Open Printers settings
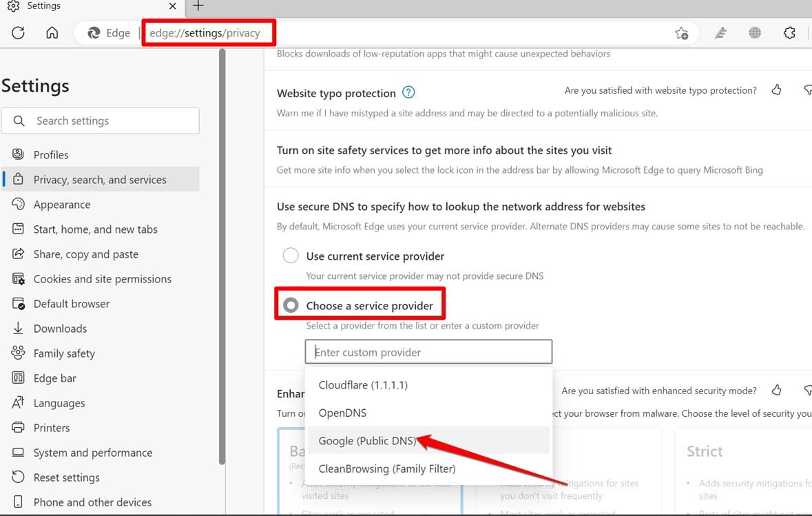The height and width of the screenshot is (516, 812). 101,428
